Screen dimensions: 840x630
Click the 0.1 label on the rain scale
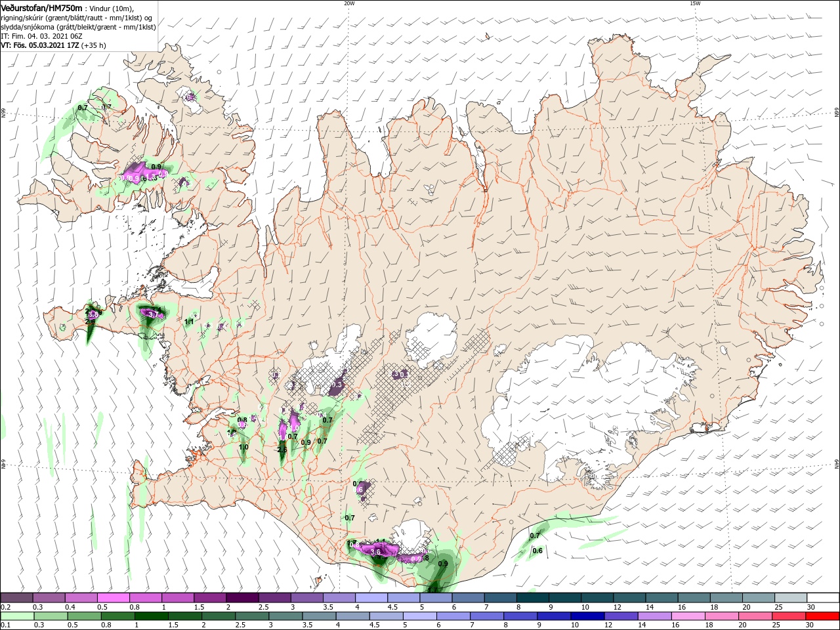pos(5,625)
